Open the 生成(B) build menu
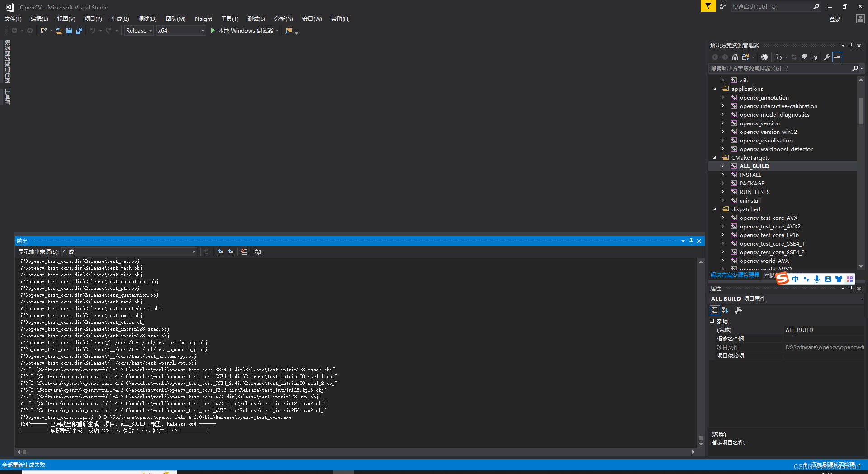The height and width of the screenshot is (474, 868). pyautogui.click(x=120, y=19)
